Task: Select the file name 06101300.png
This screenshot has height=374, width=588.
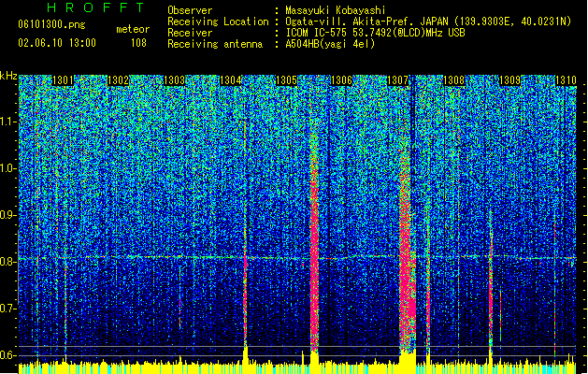Action: (51, 24)
